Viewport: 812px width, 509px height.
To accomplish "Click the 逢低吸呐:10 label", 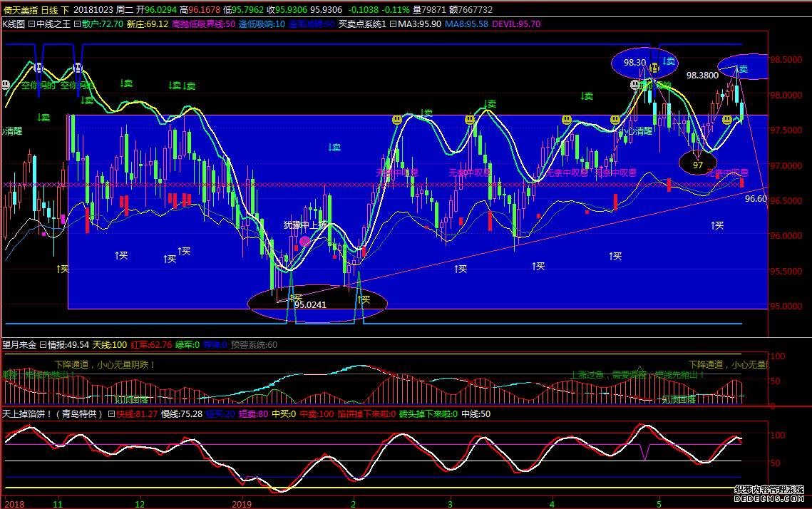I will (x=262, y=24).
